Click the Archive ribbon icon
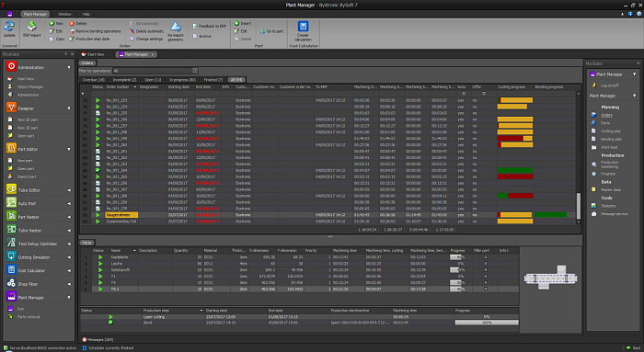The height and width of the screenshot is (352, 644). click(x=201, y=36)
